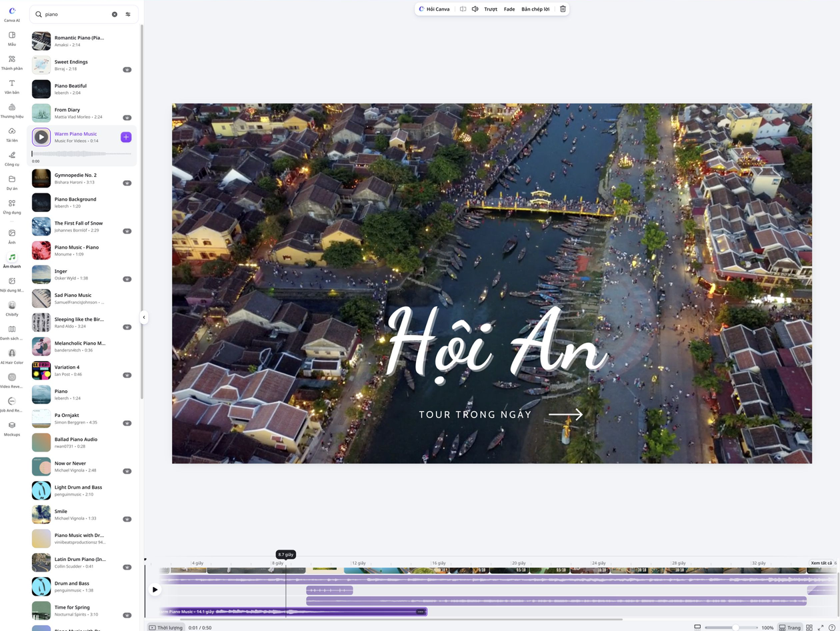Image resolution: width=840 pixels, height=631 pixels.
Task: Clear the piano search text
Action: 114,14
